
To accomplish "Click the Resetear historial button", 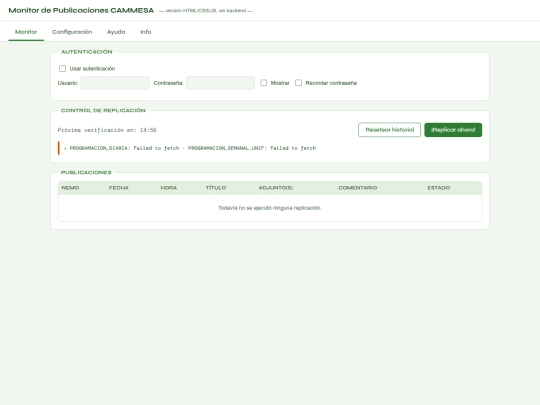I will pyautogui.click(x=390, y=130).
